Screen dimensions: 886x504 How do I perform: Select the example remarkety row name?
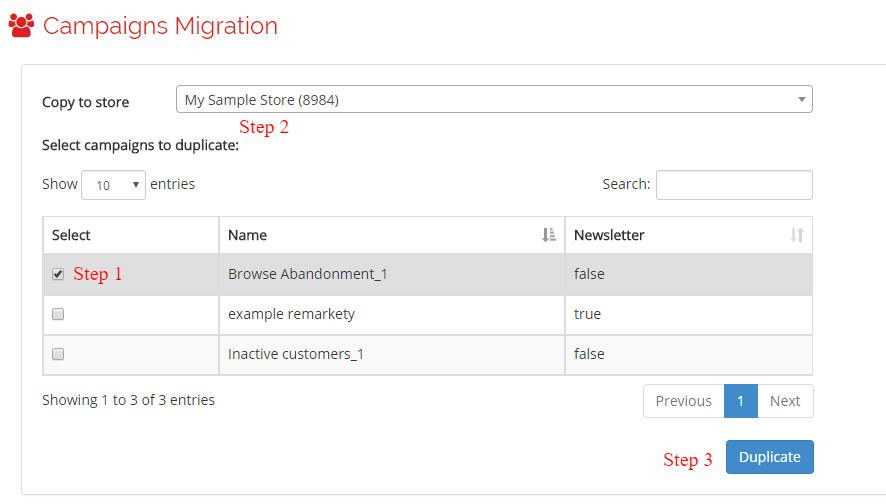[292, 314]
